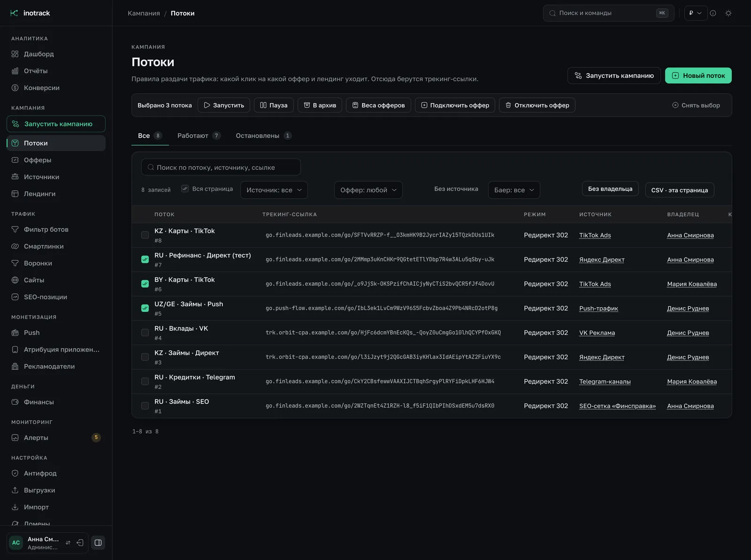The image size is (751, 560).
Task: Toggle the Без владельца filter
Action: (610, 189)
